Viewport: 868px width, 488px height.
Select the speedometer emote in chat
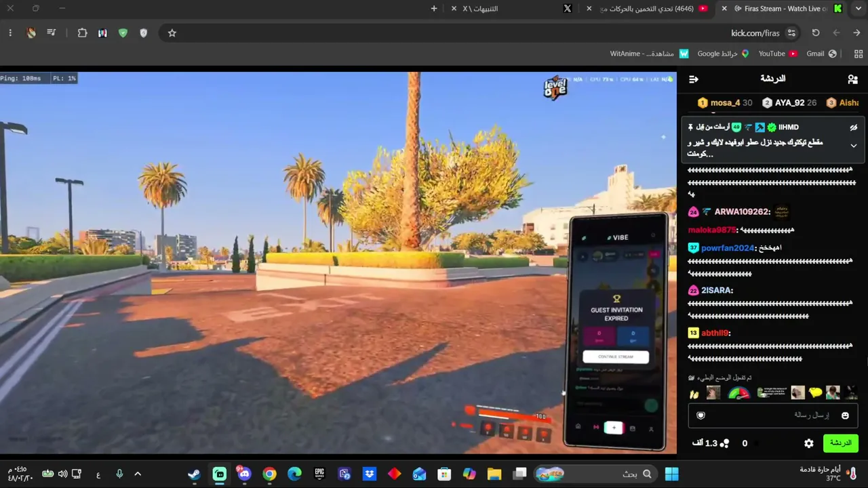(739, 393)
